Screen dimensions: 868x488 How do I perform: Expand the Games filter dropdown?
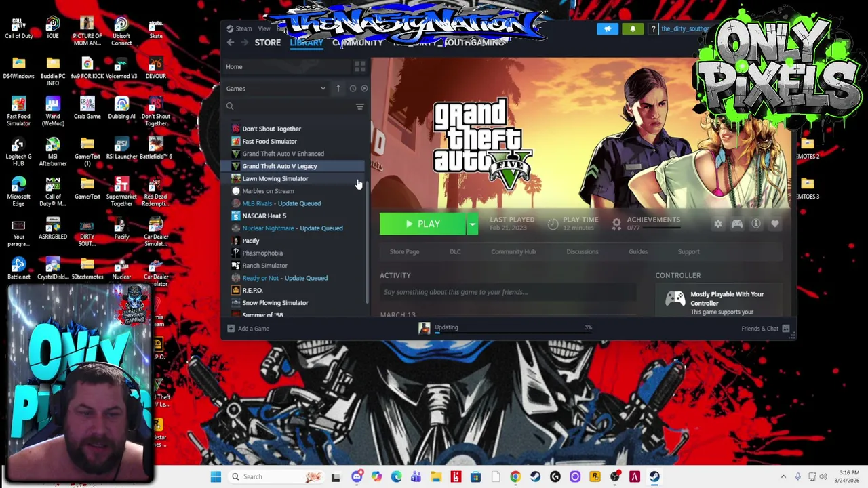(x=277, y=89)
